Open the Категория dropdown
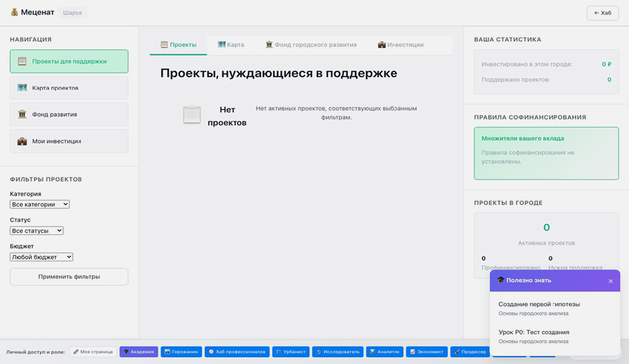The height and width of the screenshot is (364, 629). point(40,204)
